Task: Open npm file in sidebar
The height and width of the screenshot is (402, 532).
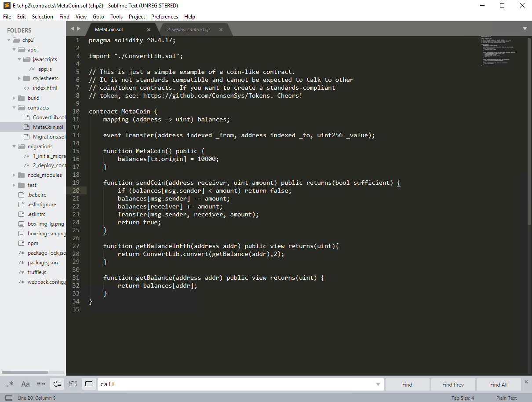Action: click(33, 243)
